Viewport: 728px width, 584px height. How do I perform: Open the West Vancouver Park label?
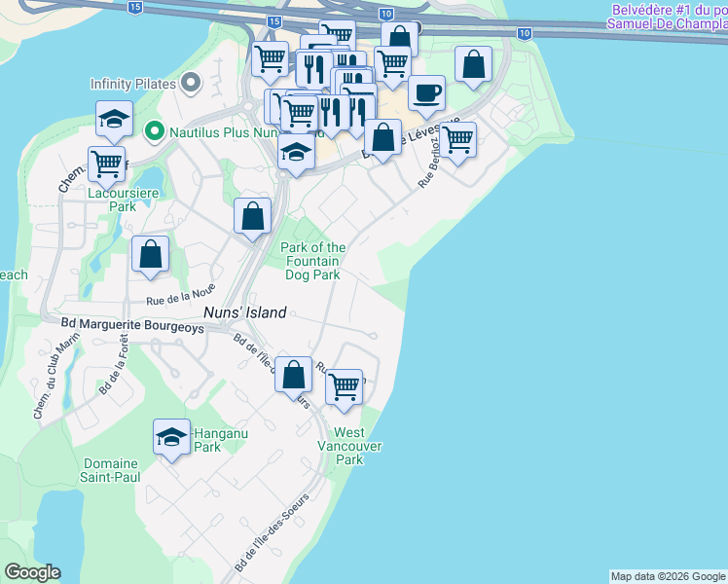pos(349,446)
